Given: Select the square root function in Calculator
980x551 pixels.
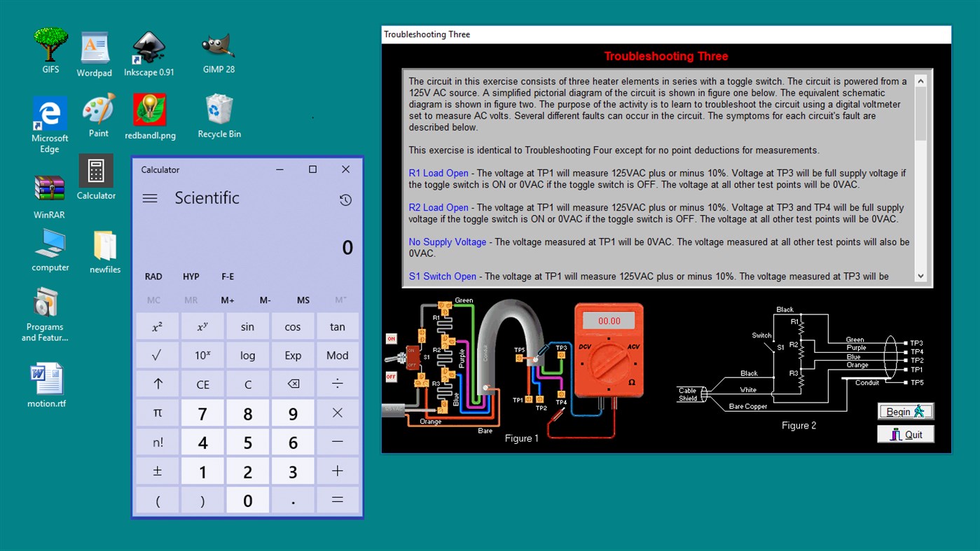Looking at the screenshot, I should coord(157,355).
